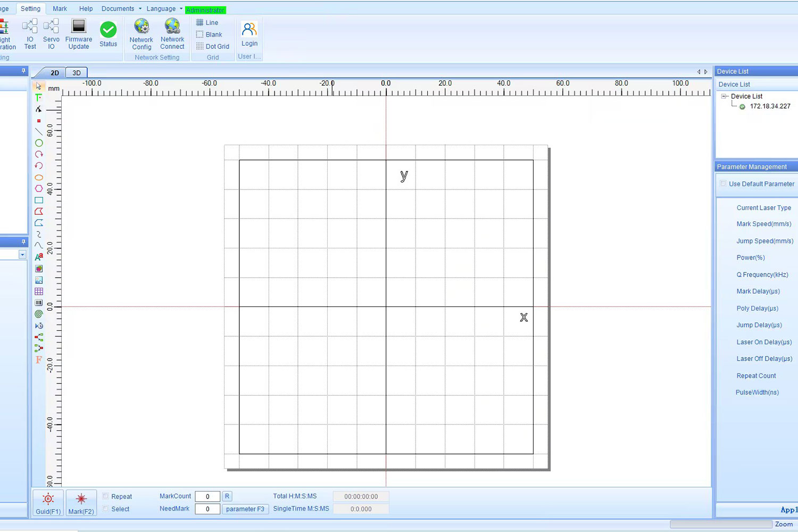The image size is (798, 532).
Task: Launch Firmware Update
Action: (78, 33)
